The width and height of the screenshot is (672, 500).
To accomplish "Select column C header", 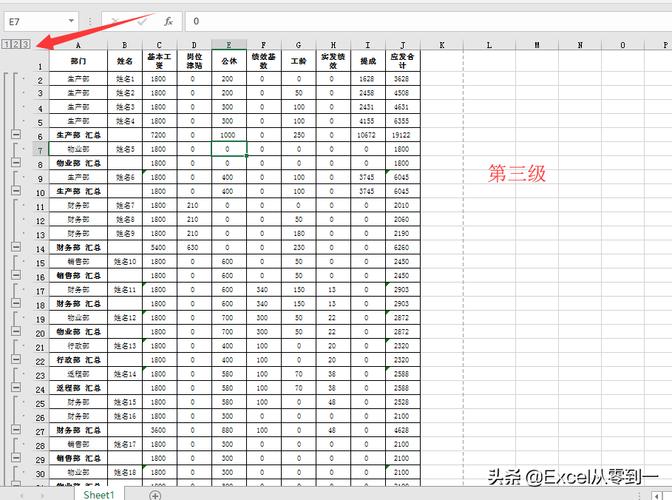I will 159,45.
